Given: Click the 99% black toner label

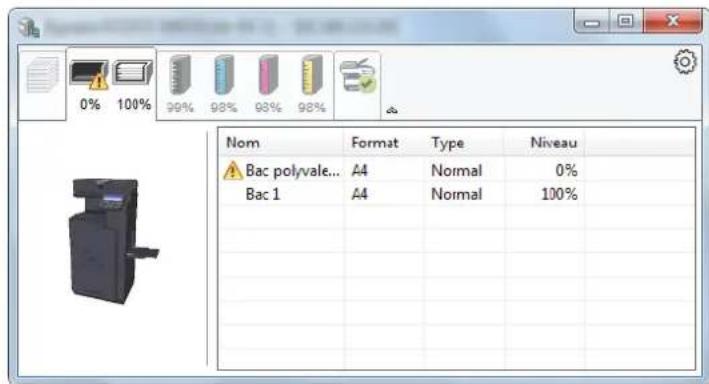Looking at the screenshot, I should 180,107.
